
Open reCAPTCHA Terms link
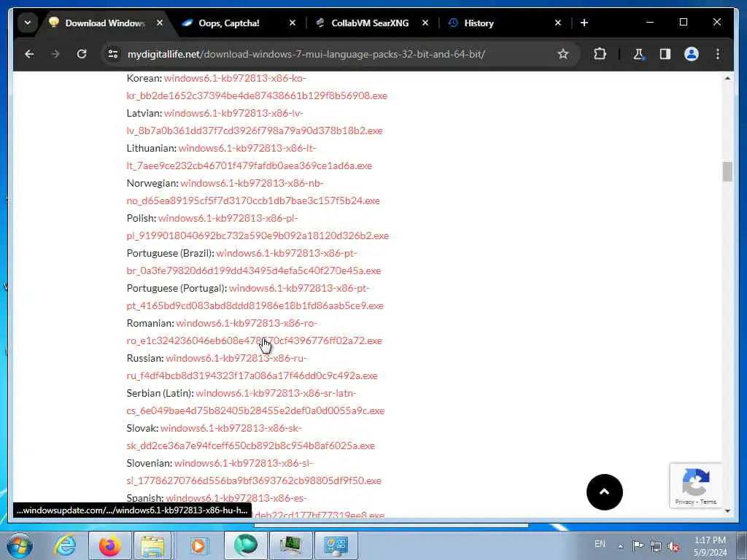click(x=708, y=502)
